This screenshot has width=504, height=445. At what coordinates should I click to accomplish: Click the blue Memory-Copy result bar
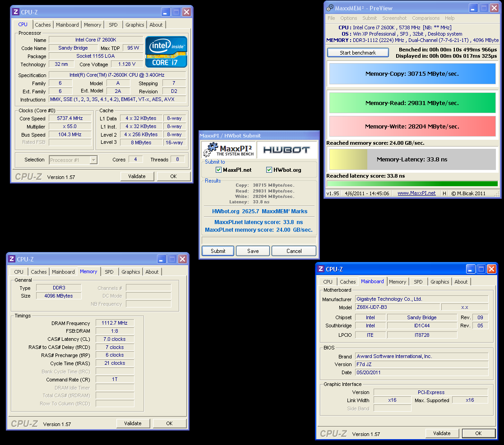coord(412,73)
